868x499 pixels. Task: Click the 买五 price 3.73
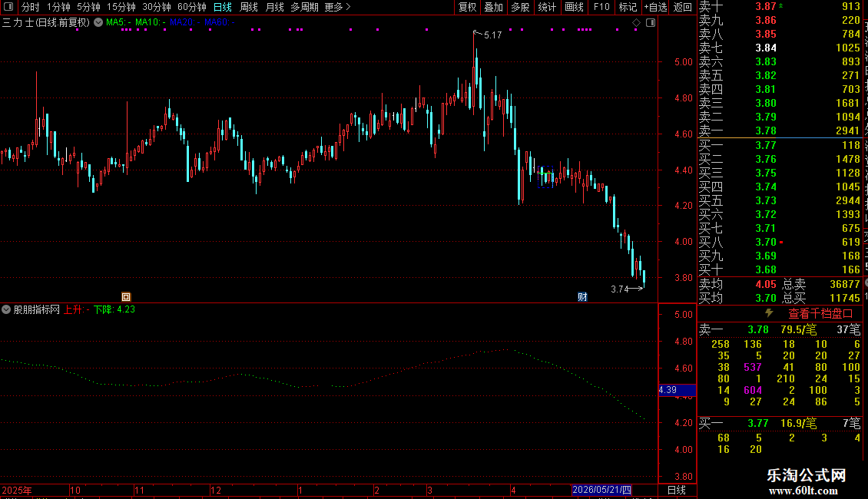(766, 200)
